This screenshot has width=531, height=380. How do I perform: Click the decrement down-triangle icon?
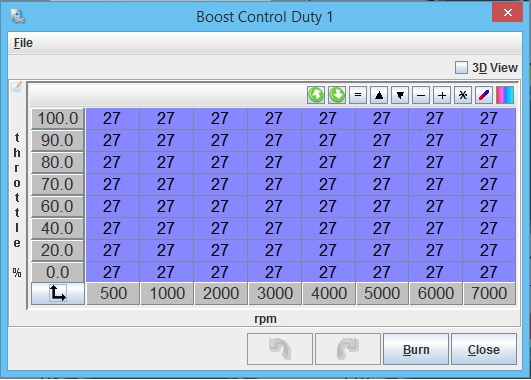pyautogui.click(x=400, y=95)
